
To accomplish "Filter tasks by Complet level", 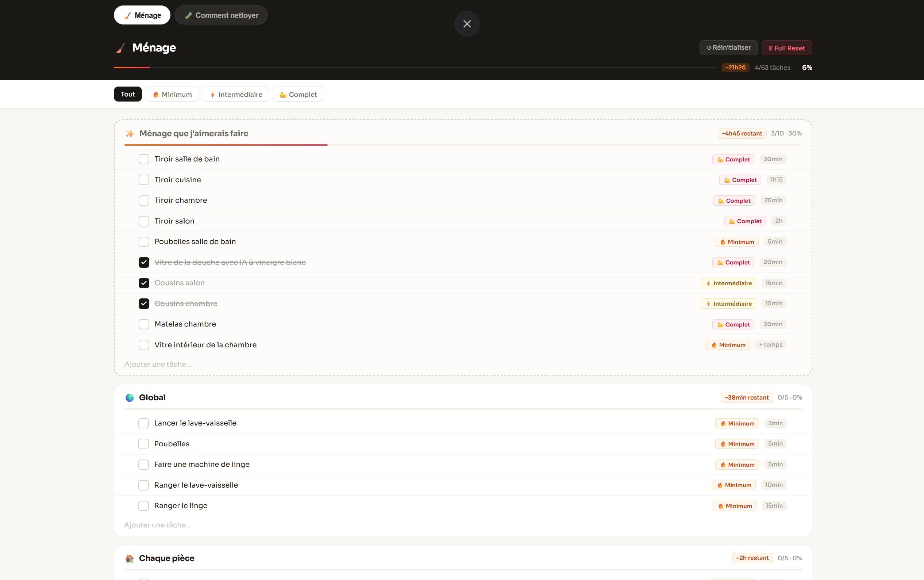I will click(298, 94).
